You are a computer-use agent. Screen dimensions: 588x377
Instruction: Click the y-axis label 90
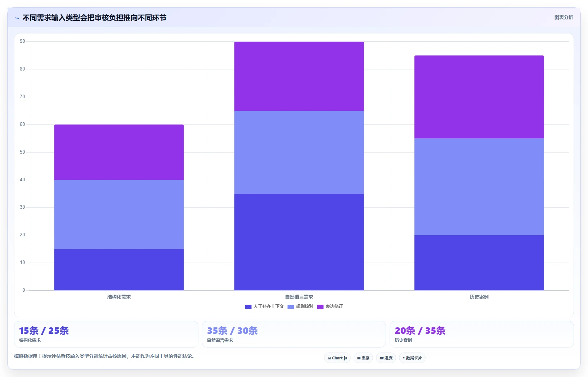(22, 41)
